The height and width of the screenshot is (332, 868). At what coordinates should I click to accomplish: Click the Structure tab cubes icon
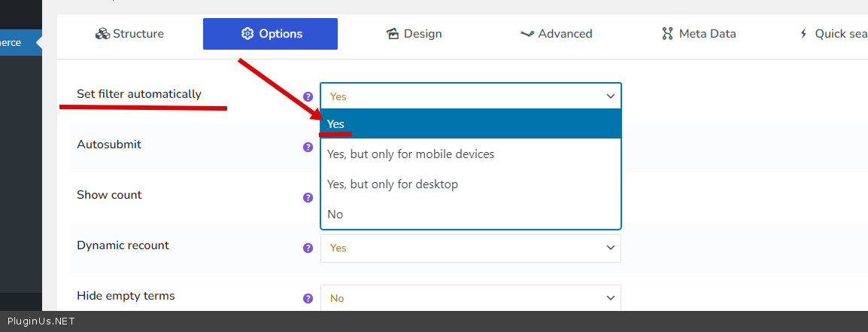click(x=102, y=34)
